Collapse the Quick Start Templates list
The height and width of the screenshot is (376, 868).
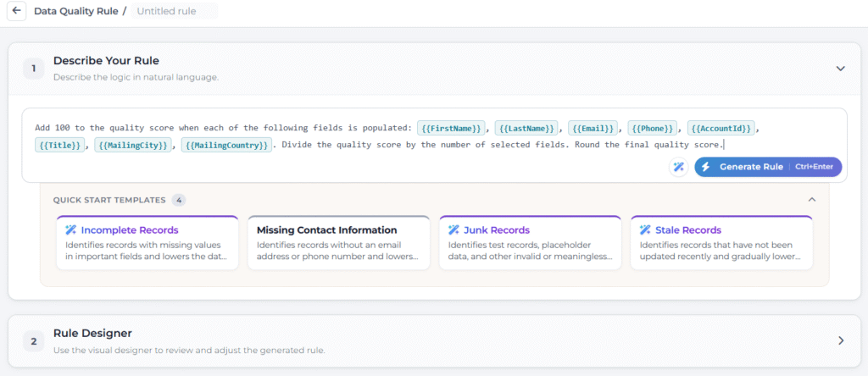point(812,200)
